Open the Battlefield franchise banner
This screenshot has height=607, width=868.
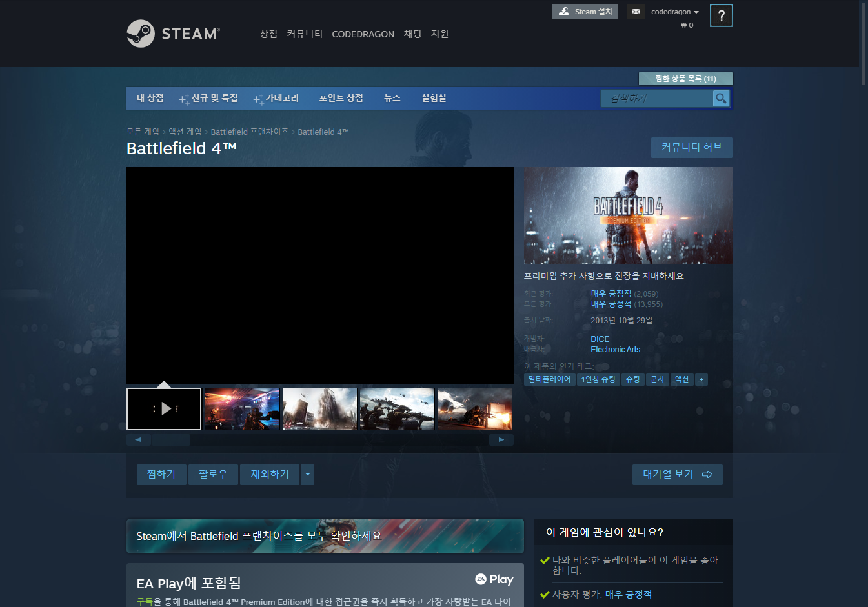click(325, 536)
